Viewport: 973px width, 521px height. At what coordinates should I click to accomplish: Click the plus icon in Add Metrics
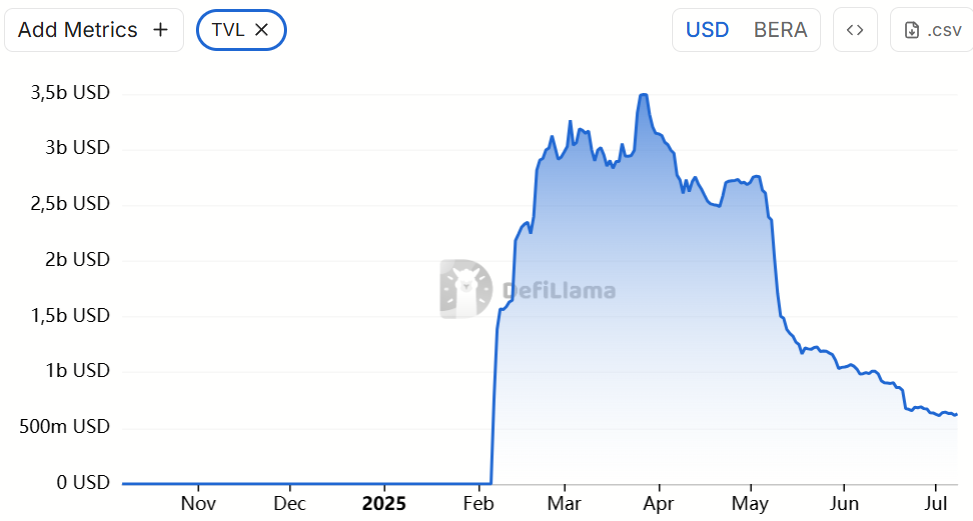(160, 30)
